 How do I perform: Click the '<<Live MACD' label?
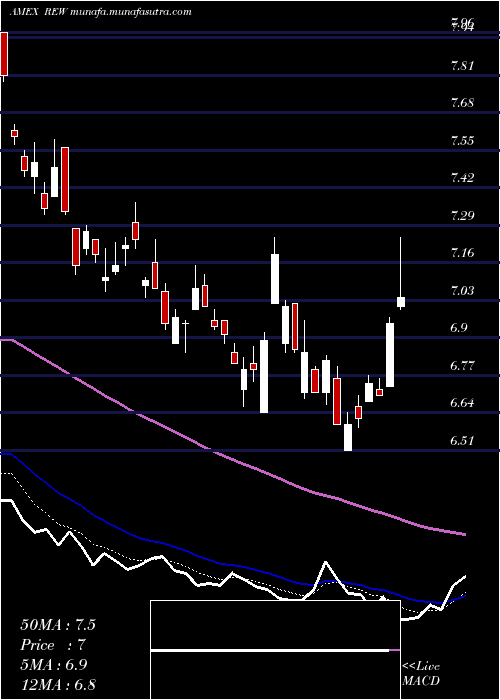[421, 674]
